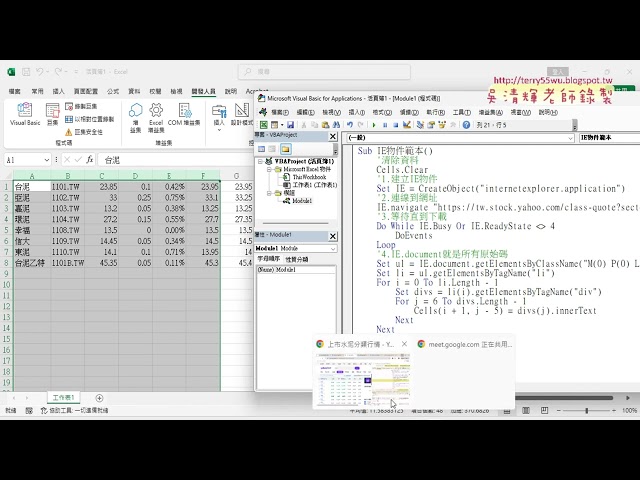
Task: Click the Break pause button in VBA toolbar
Action: (x=384, y=125)
